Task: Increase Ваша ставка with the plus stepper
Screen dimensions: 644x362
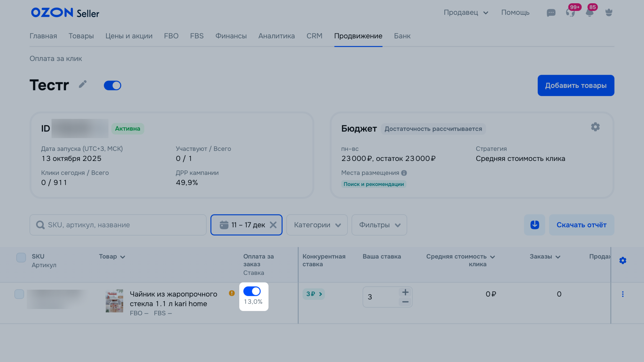Action: [x=405, y=292]
